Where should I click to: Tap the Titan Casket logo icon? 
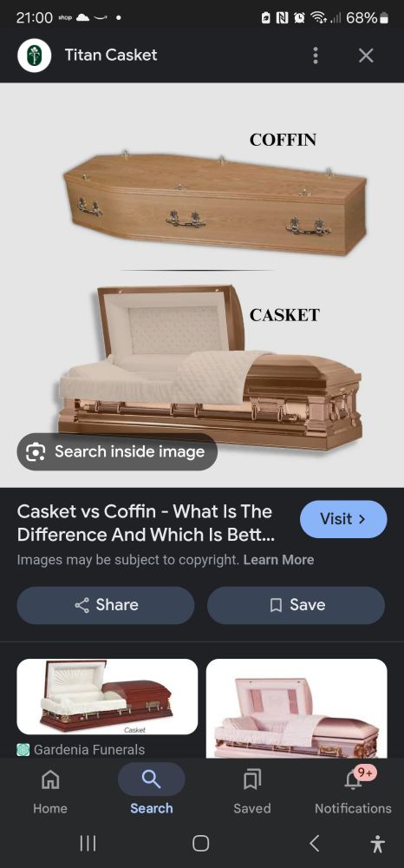35,56
